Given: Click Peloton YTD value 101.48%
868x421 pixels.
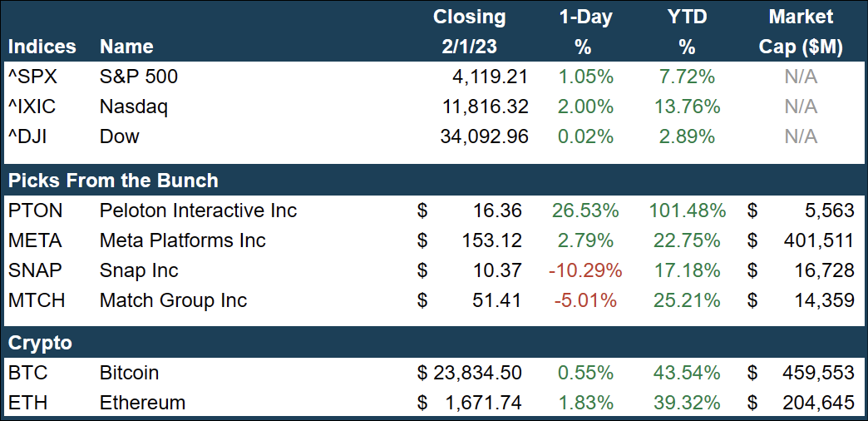Looking at the screenshot, I should point(687,211).
